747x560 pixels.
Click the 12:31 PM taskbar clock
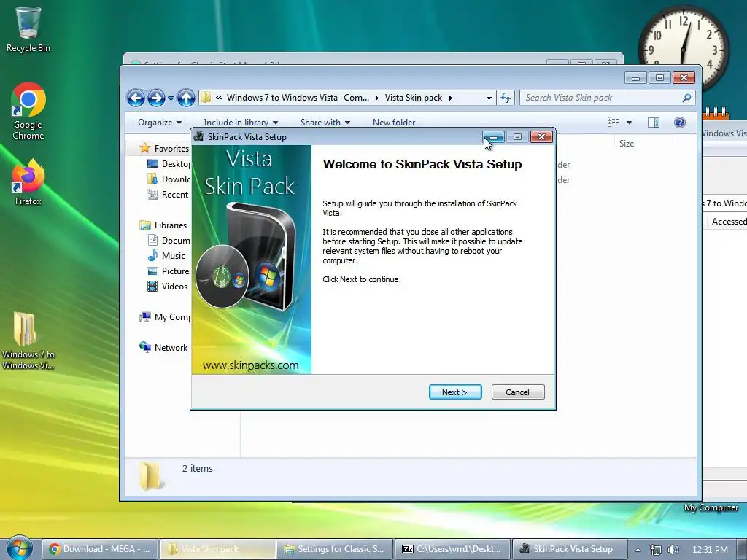(x=710, y=550)
